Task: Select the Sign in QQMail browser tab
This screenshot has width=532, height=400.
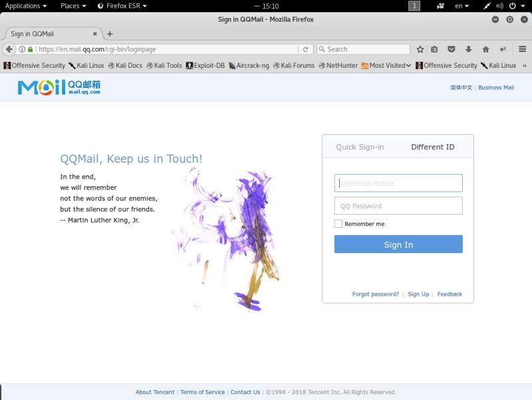Action: [x=51, y=34]
